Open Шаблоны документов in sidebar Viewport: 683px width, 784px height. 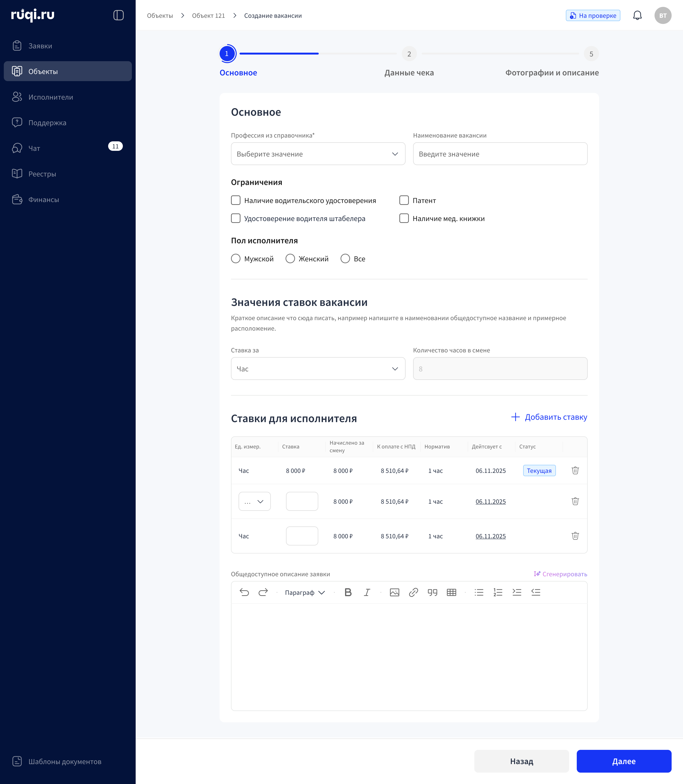click(x=68, y=761)
